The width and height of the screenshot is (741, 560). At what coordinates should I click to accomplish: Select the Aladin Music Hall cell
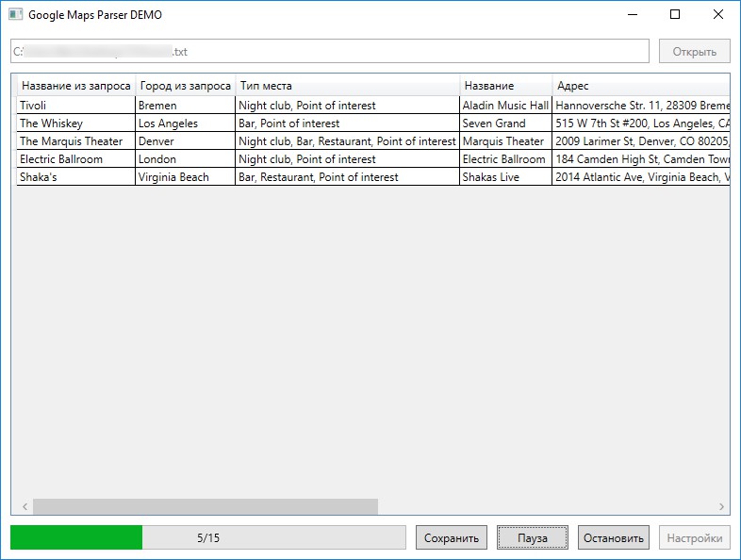pyautogui.click(x=505, y=105)
